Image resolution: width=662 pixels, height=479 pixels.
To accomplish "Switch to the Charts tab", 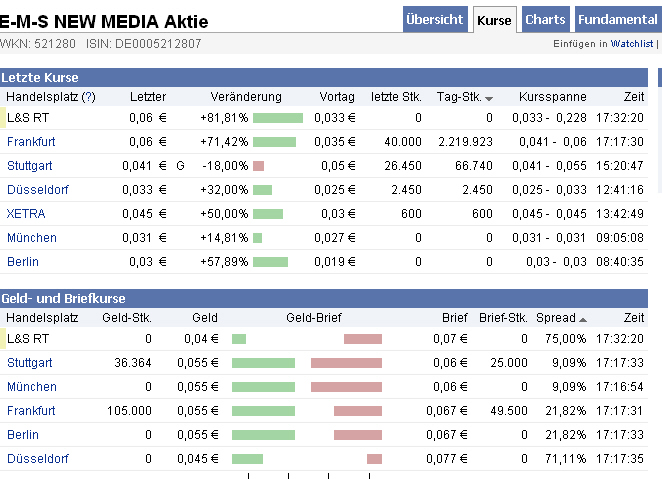I will coord(545,19).
